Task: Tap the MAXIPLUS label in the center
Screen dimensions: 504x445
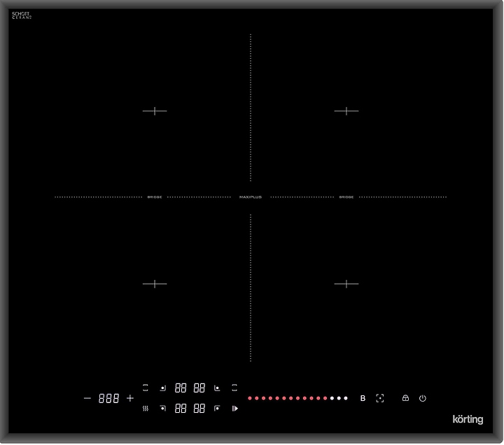Action: (x=251, y=197)
